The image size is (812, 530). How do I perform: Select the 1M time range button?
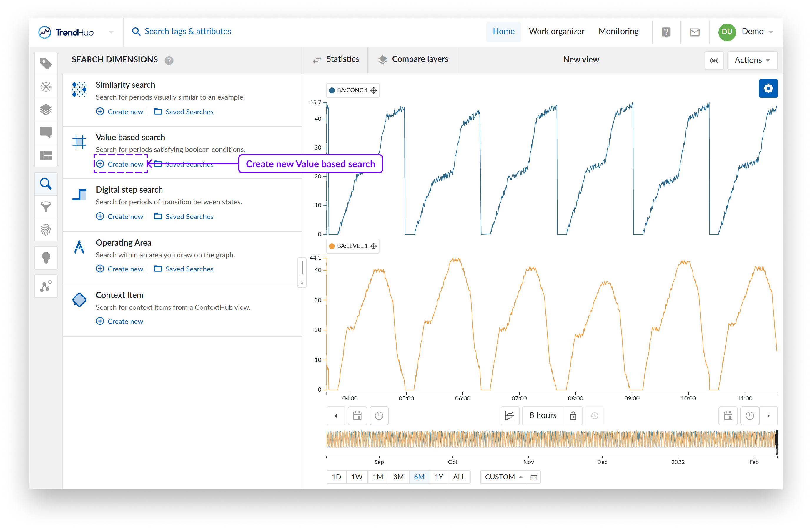377,477
